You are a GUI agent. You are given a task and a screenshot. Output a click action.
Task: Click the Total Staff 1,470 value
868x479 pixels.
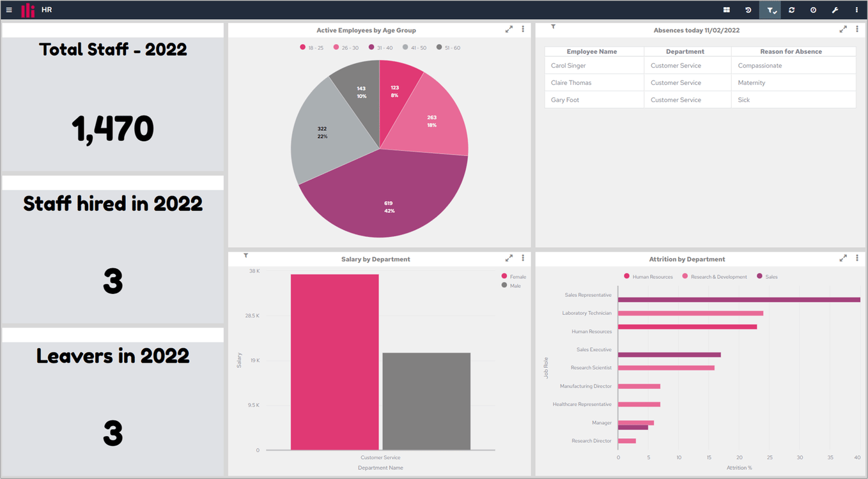pos(112,129)
